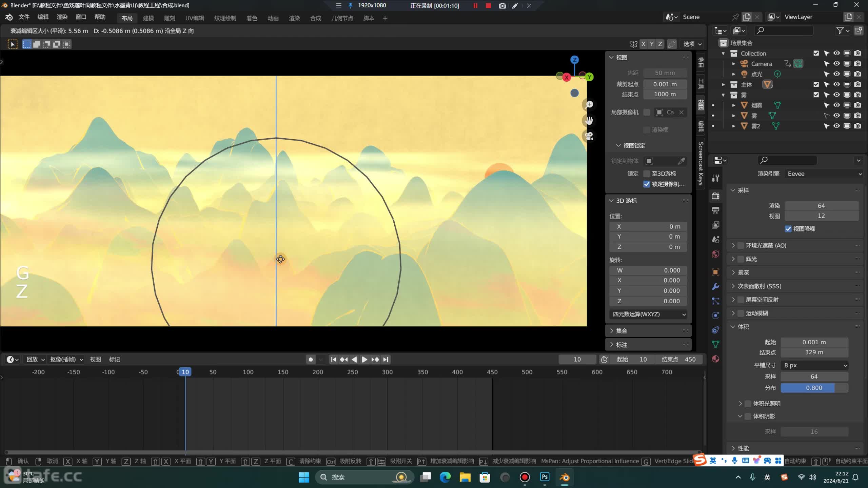The image size is (868, 488).
Task: Open the 标记 menu in timeline
Action: 114,359
